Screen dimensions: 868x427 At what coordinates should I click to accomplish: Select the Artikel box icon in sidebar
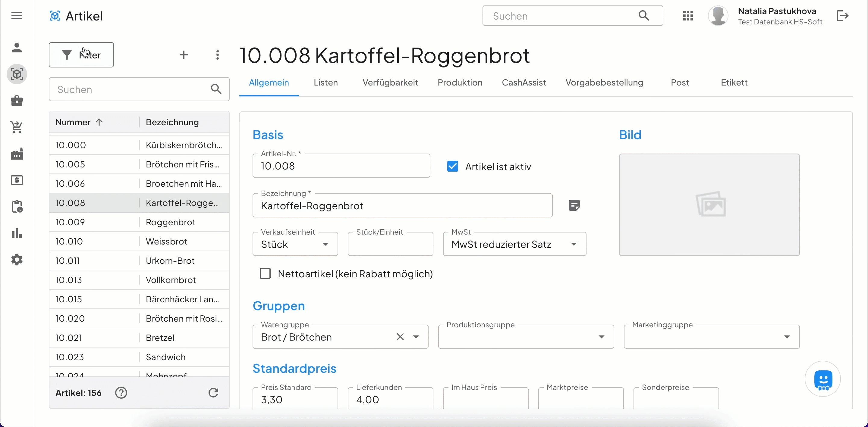17,74
